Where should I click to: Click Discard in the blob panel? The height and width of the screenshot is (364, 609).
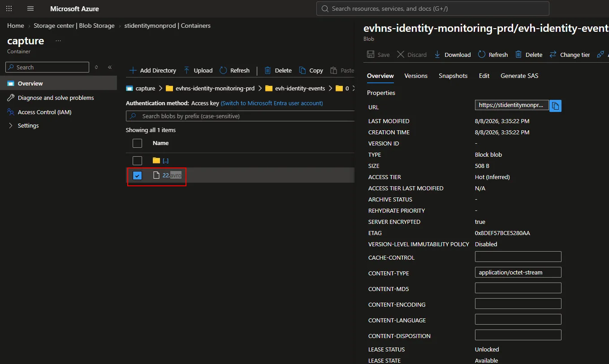click(x=411, y=55)
